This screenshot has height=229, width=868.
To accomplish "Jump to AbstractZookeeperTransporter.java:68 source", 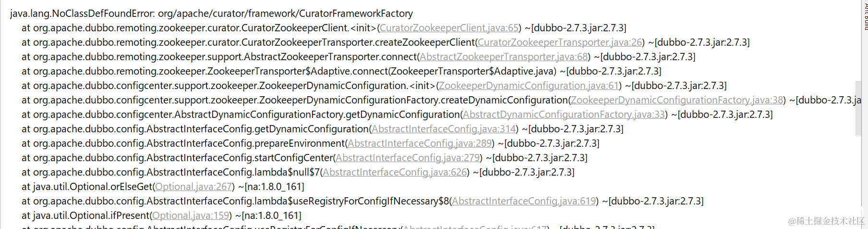I will 504,57.
